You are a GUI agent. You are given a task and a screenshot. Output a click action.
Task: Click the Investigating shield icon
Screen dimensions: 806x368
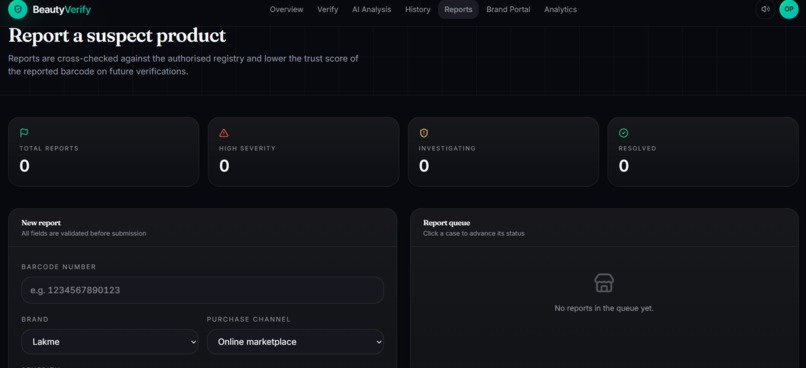[x=424, y=133]
